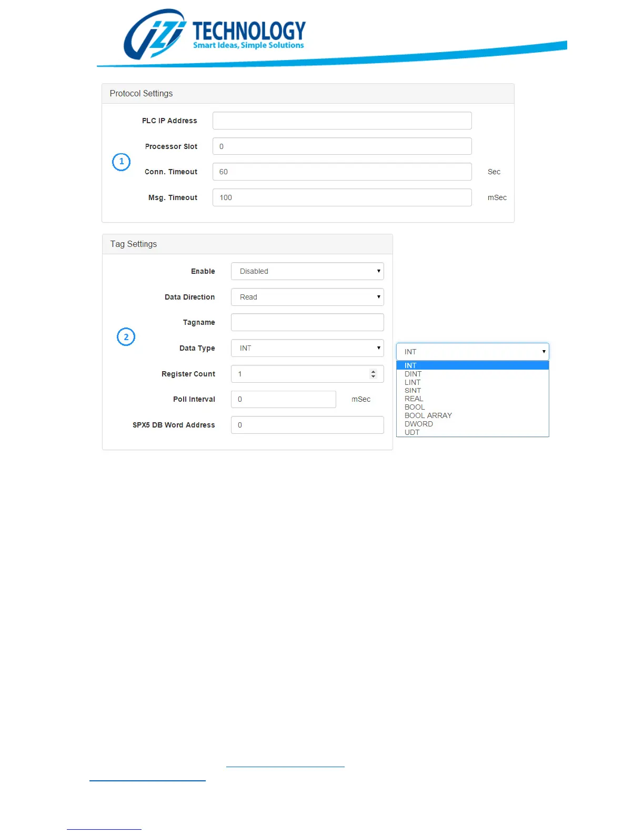
Task: Click the Sec label beside Conn. Timeout
Action: tap(494, 172)
